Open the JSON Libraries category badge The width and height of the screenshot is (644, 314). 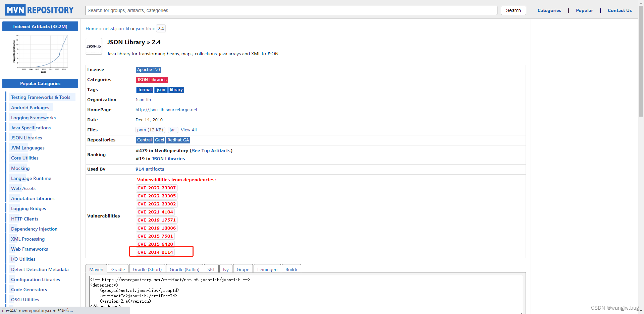(x=152, y=80)
